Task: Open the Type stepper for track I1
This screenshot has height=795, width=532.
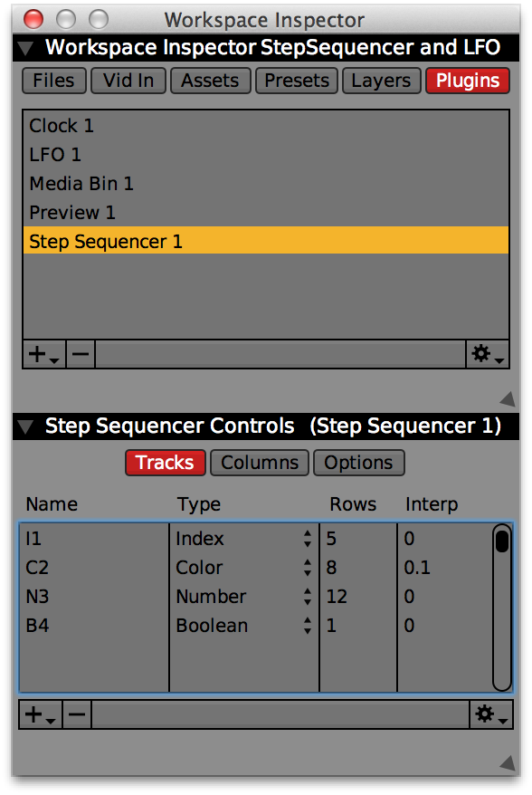Action: click(x=308, y=539)
